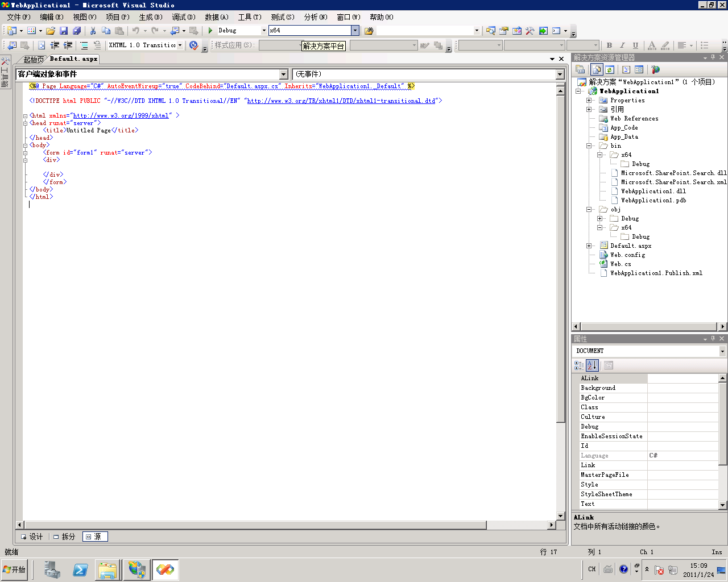Screen dimensions: 728x582
Task: Open the Object Browser toolbar icon
Action: pos(516,31)
